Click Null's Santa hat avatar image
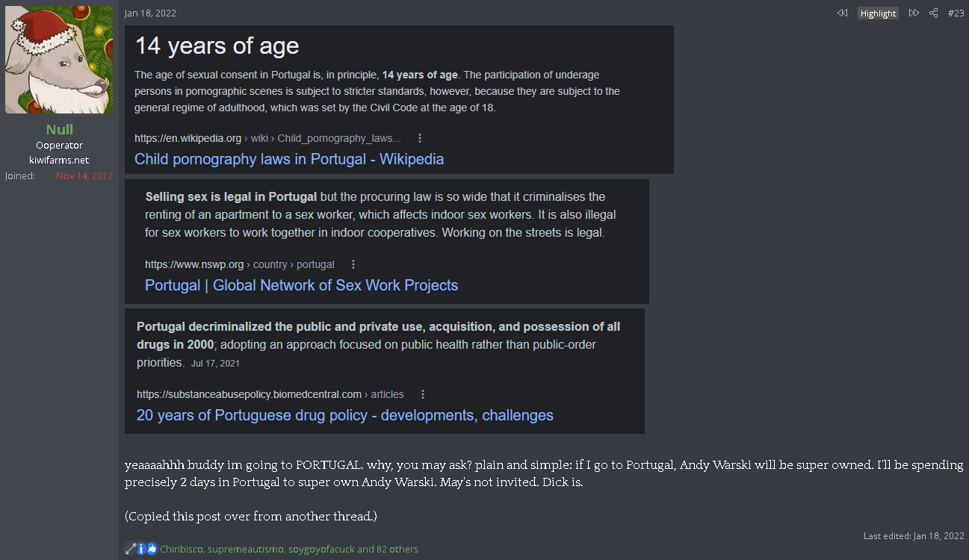The height and width of the screenshot is (560, 969). (59, 60)
